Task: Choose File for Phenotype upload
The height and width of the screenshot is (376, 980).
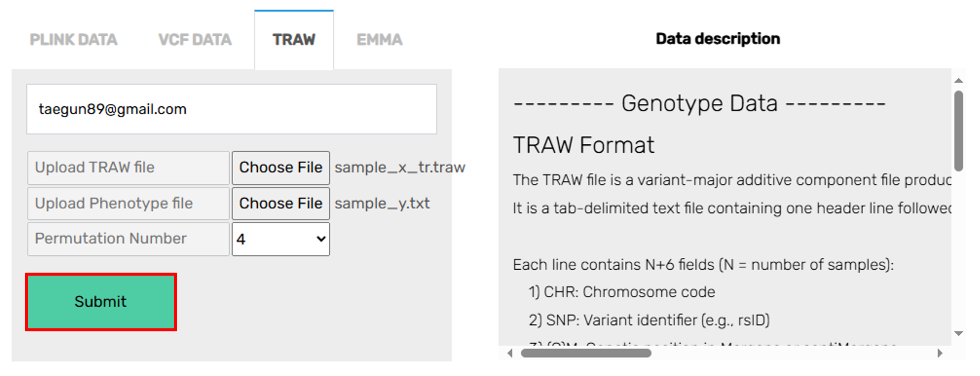Action: click(x=280, y=203)
